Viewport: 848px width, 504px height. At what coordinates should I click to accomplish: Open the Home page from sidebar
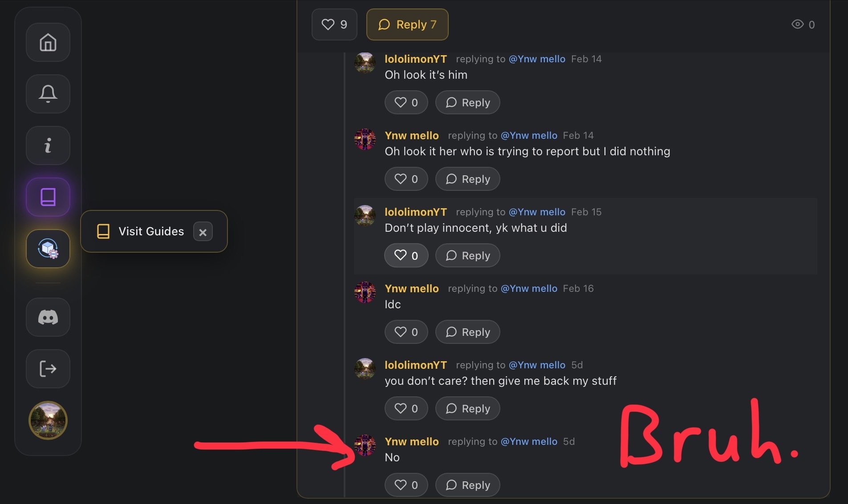coord(48,43)
